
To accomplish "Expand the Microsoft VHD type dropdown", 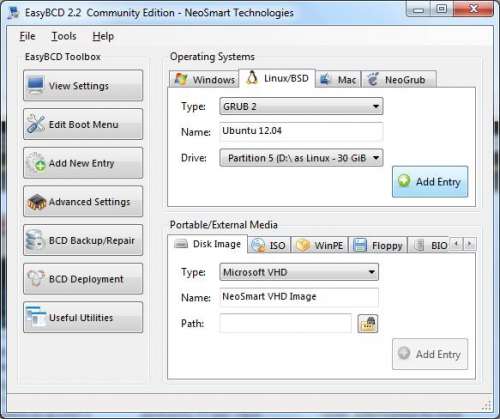I will pyautogui.click(x=299, y=272).
